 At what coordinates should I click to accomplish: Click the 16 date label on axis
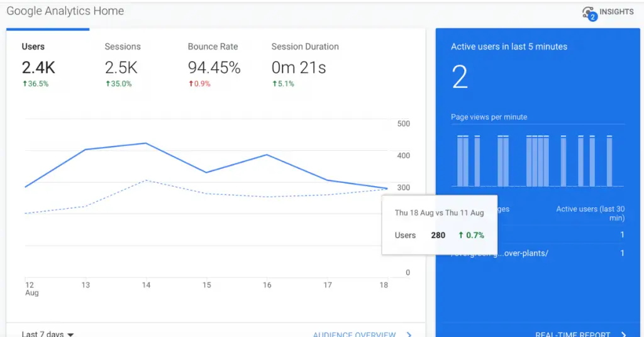(x=267, y=285)
